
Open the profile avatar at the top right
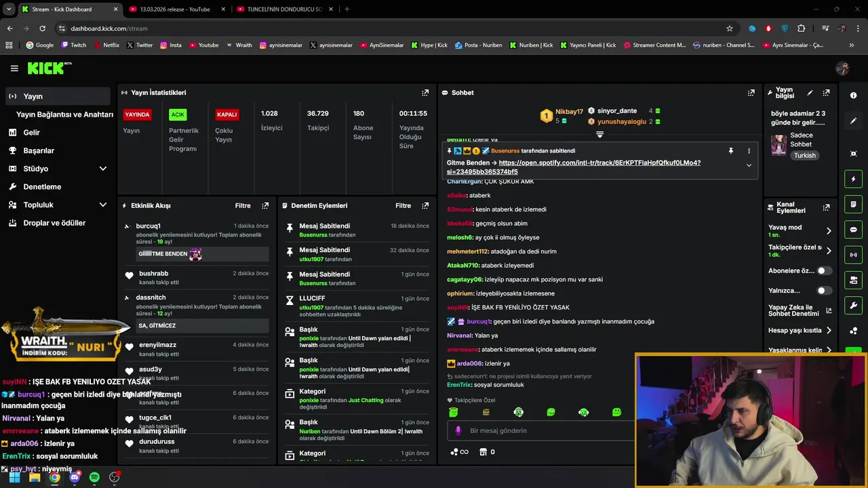coord(843,68)
